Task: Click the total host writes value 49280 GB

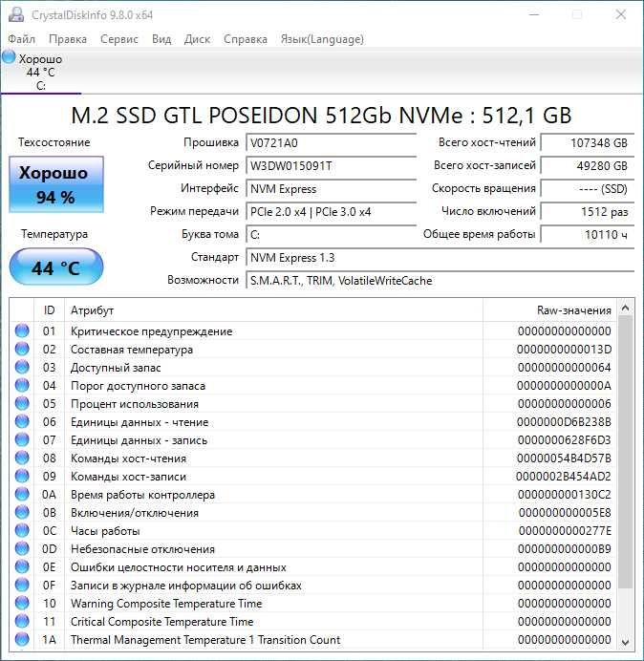Action: (x=587, y=165)
